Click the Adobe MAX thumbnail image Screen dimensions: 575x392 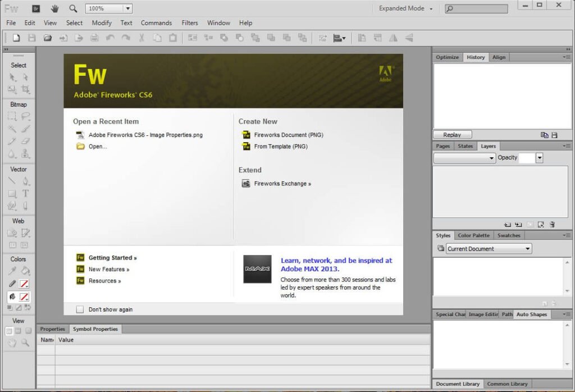(257, 269)
